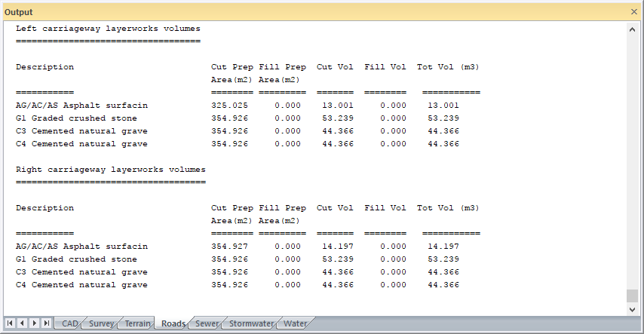Open the Water tab
Image resolution: width=644 pixels, height=334 pixels.
click(x=295, y=323)
